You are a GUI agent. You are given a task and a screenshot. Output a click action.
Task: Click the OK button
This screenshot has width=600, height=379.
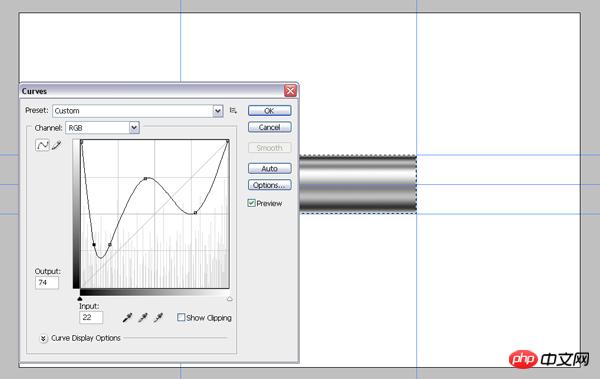269,111
